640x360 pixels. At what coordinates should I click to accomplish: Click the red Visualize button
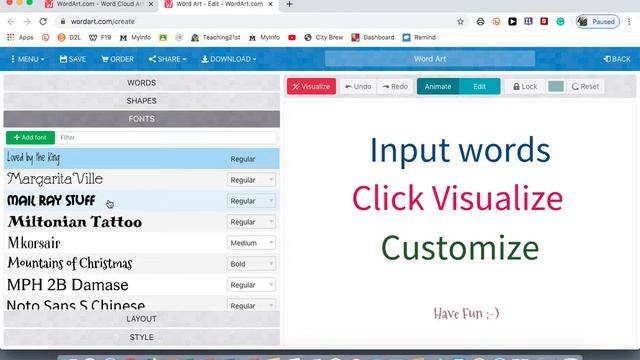(x=311, y=87)
